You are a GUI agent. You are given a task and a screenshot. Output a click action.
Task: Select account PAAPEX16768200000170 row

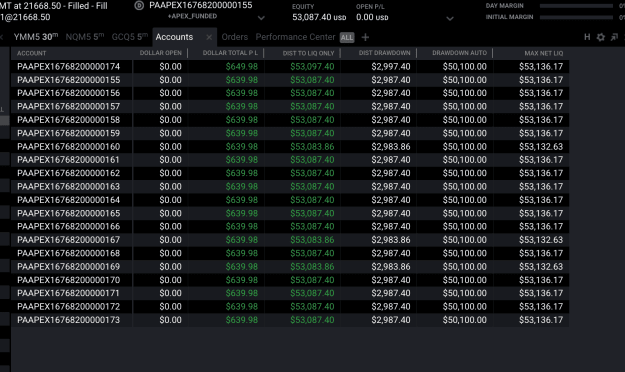pyautogui.click(x=290, y=280)
